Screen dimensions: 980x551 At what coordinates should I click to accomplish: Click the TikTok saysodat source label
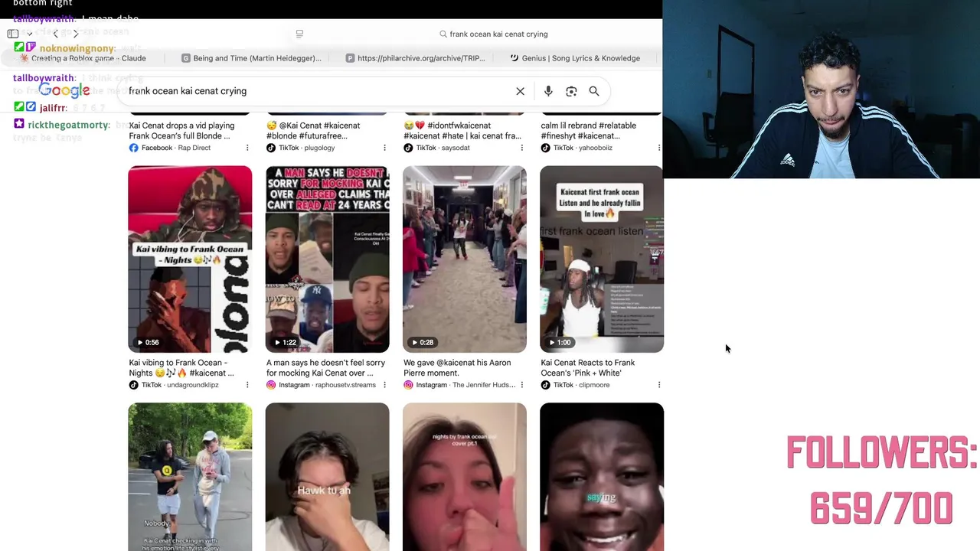coord(436,148)
